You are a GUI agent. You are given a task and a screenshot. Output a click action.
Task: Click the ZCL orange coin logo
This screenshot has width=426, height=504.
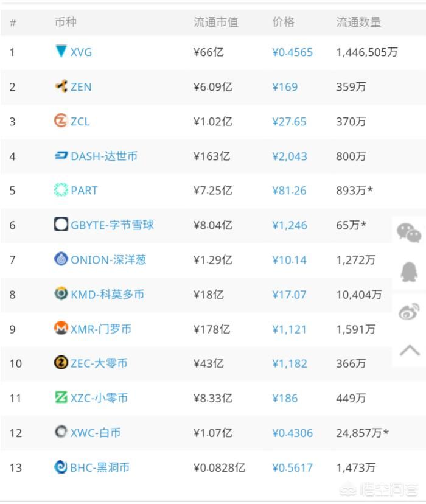pos(61,121)
